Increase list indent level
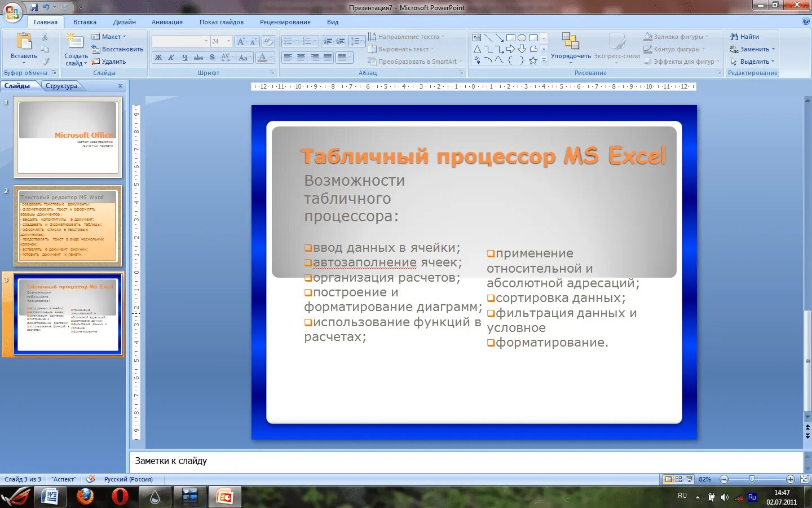This screenshot has width=812, height=508. (x=341, y=41)
